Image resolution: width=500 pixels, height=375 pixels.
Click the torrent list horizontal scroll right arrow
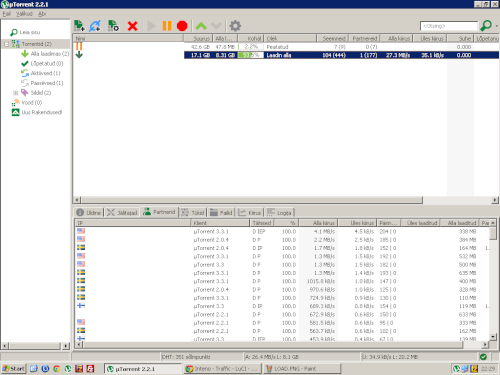pos(495,200)
